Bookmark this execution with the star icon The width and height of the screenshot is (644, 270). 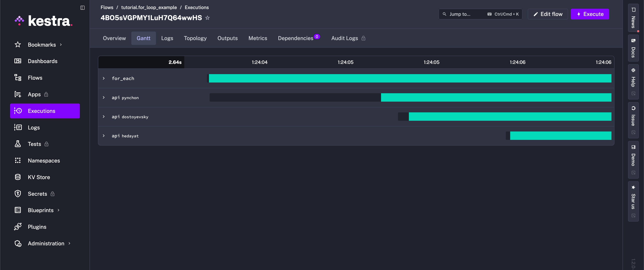207,18
